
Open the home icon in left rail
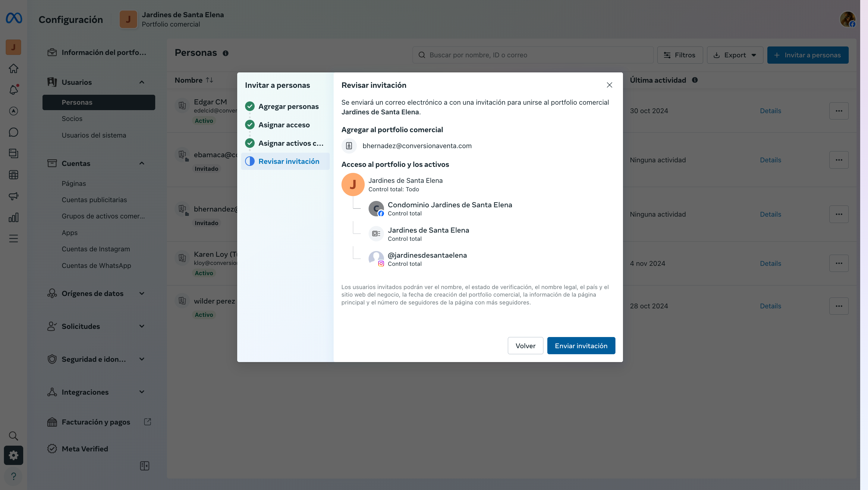click(x=14, y=68)
